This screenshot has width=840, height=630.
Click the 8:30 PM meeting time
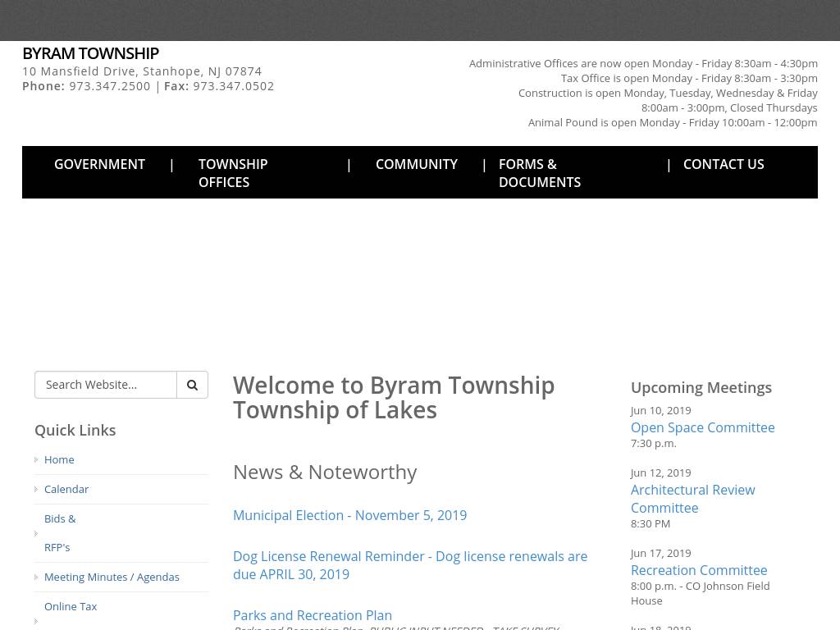click(651, 523)
